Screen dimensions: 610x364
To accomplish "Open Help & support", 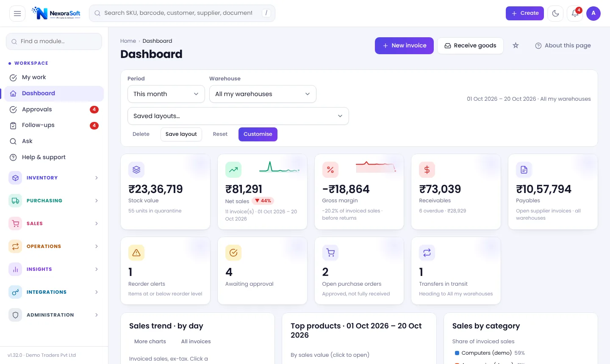I will click(x=54, y=157).
